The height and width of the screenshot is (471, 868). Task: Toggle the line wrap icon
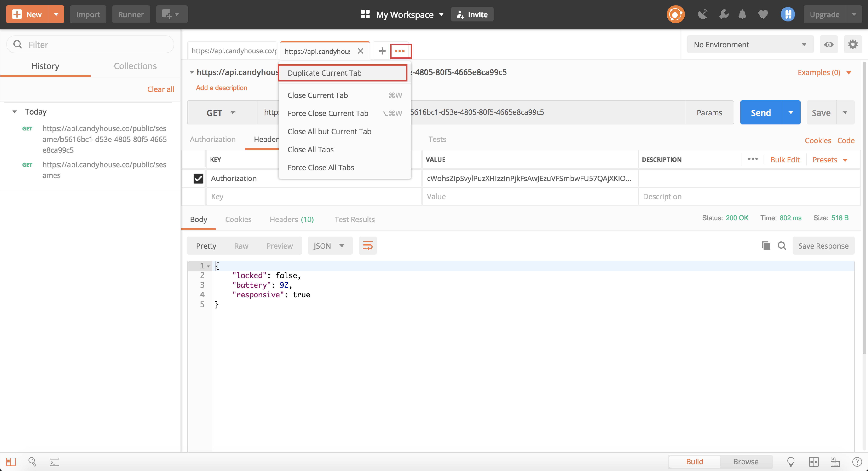coord(367,246)
